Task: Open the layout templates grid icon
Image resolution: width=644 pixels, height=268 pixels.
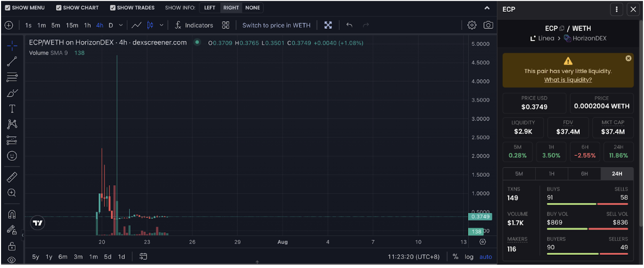Action: click(x=226, y=25)
